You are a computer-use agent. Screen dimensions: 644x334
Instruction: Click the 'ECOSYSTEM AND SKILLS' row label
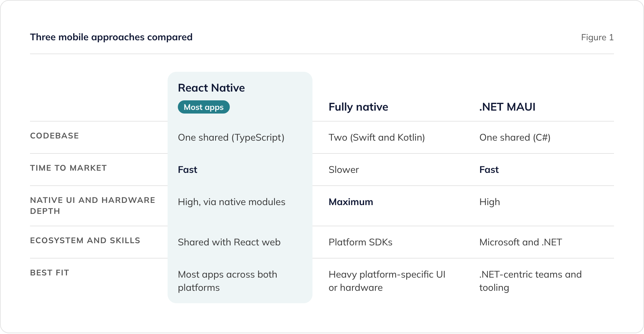pyautogui.click(x=85, y=241)
